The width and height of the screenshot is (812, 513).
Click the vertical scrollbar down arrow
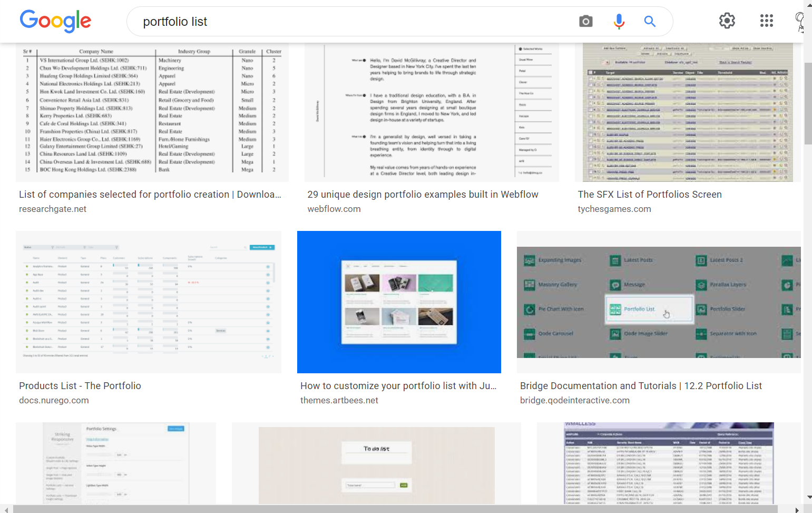tap(809, 497)
